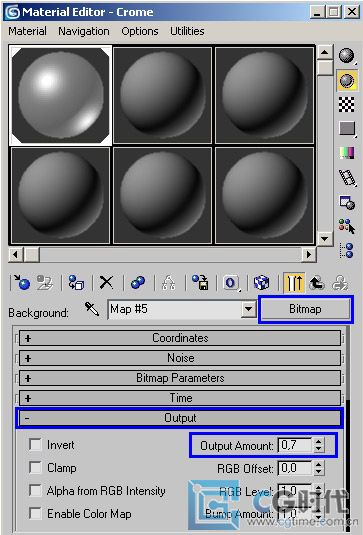Click the Make Material Copy icon
Image resolution: width=363 pixels, height=535 pixels.
[138, 283]
